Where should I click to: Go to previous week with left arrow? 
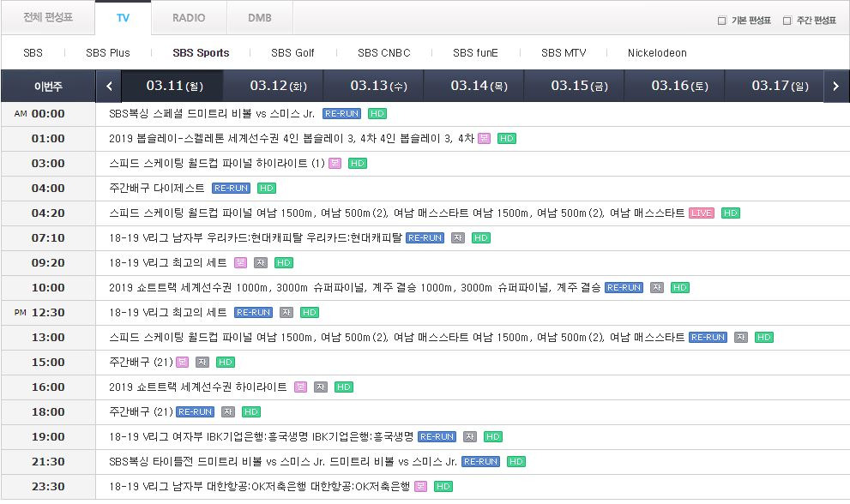pos(109,86)
